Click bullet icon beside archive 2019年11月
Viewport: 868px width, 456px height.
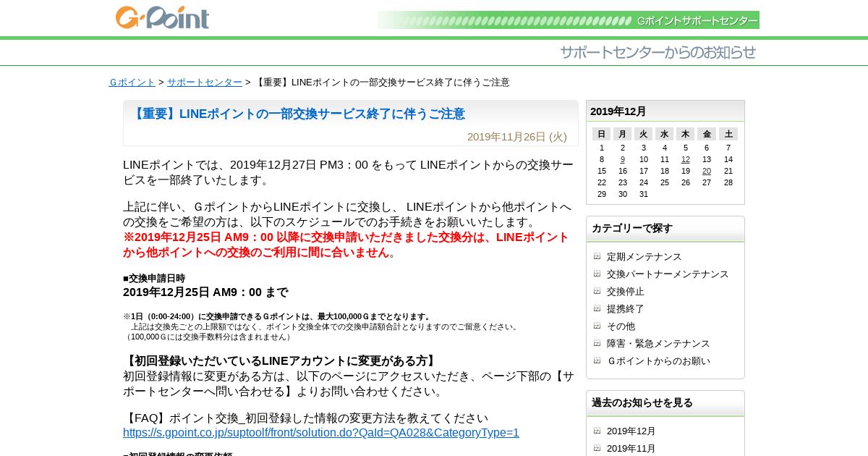tap(597, 448)
